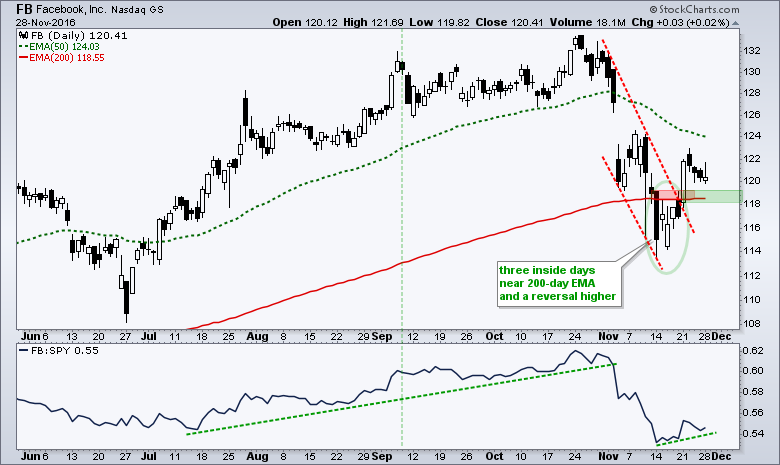Click the Low 119.82 value

[x=439, y=22]
